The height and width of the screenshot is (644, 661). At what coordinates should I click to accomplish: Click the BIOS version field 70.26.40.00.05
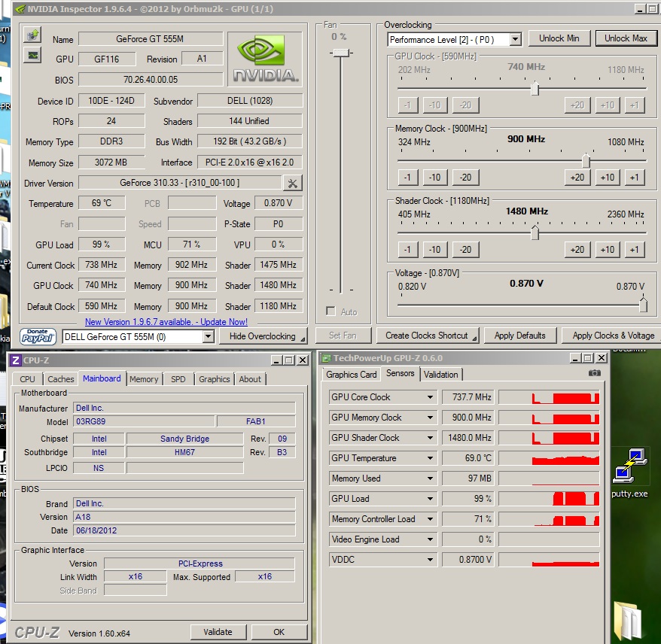pyautogui.click(x=151, y=79)
